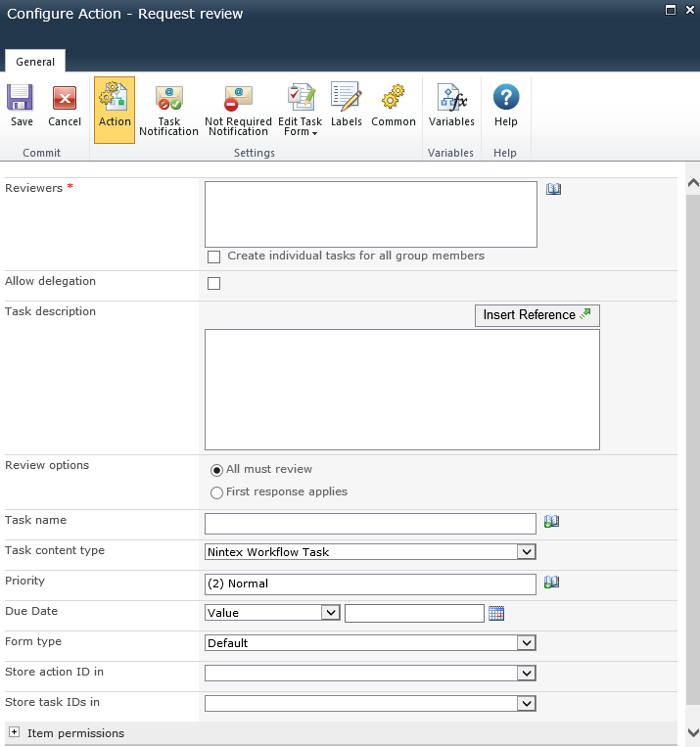Close the Configure Action dialog

pos(689,10)
